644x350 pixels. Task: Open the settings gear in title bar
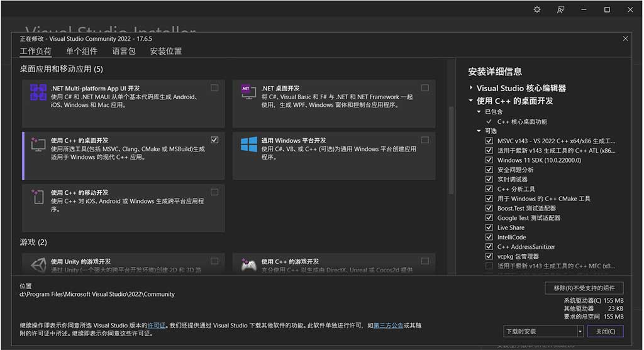pos(537,9)
